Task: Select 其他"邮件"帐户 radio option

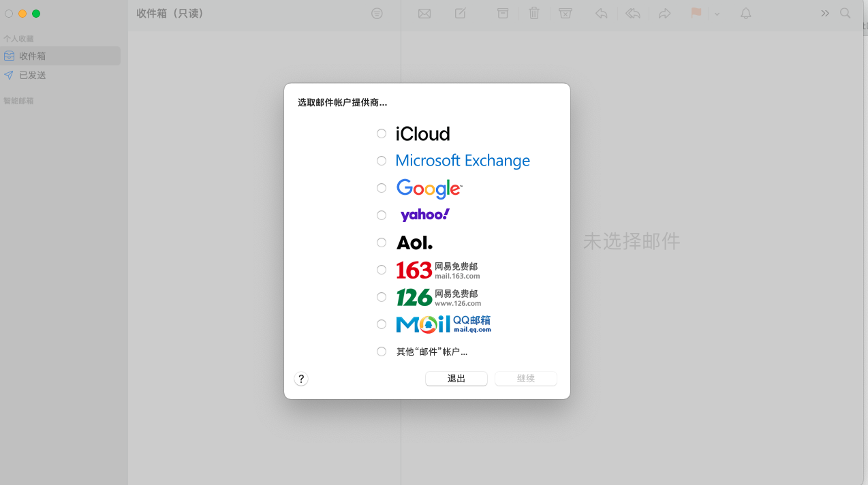Action: coord(382,351)
